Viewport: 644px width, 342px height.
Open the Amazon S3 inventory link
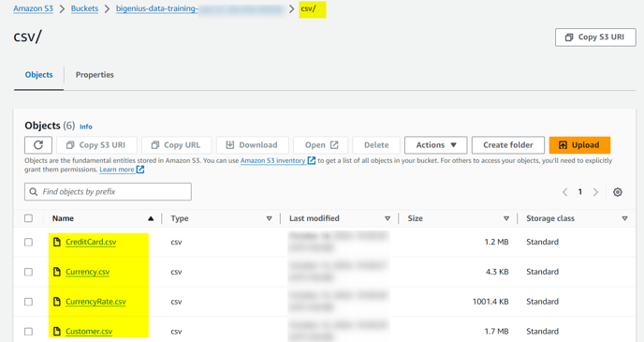[272, 160]
